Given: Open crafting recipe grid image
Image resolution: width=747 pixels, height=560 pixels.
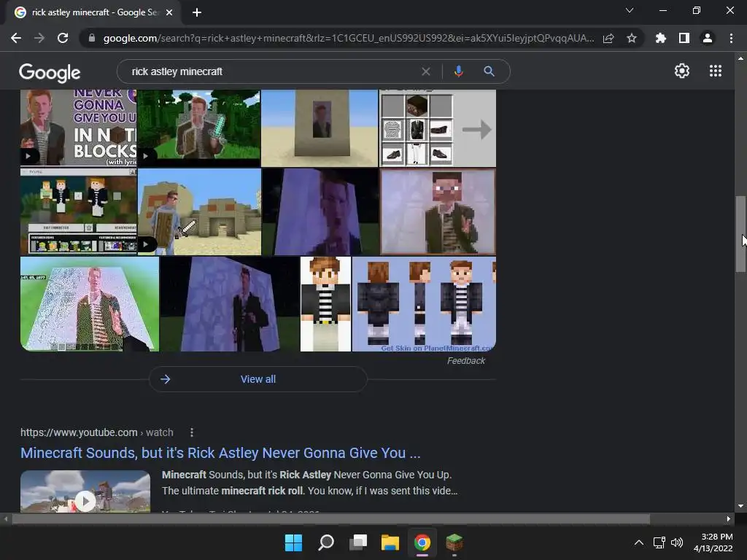Looking at the screenshot, I should [438, 128].
